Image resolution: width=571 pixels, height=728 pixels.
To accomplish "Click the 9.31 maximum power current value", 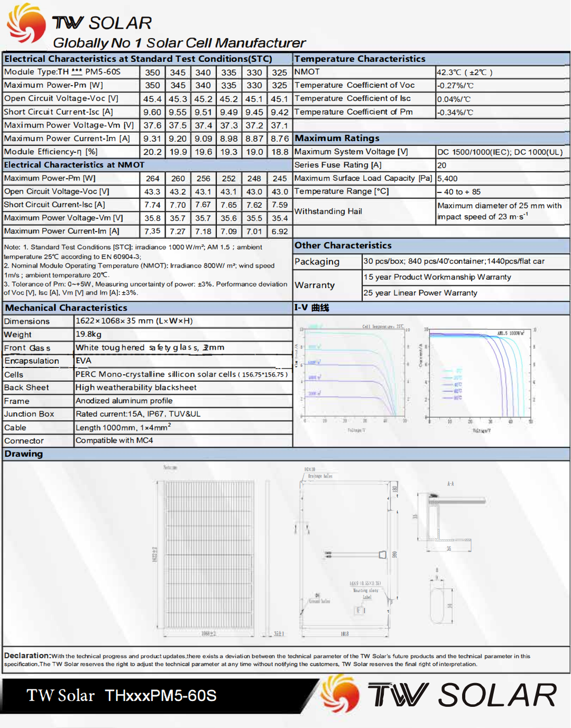I will click(152, 139).
